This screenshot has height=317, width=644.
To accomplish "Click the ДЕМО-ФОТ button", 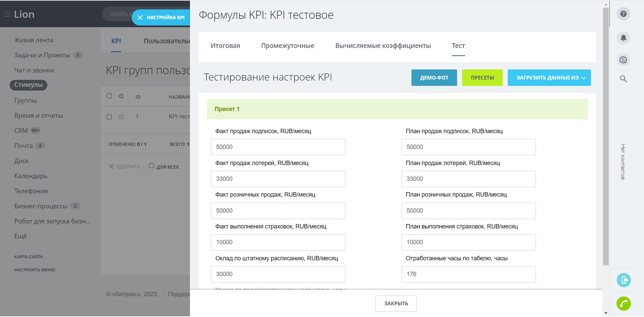I will click(x=434, y=78).
